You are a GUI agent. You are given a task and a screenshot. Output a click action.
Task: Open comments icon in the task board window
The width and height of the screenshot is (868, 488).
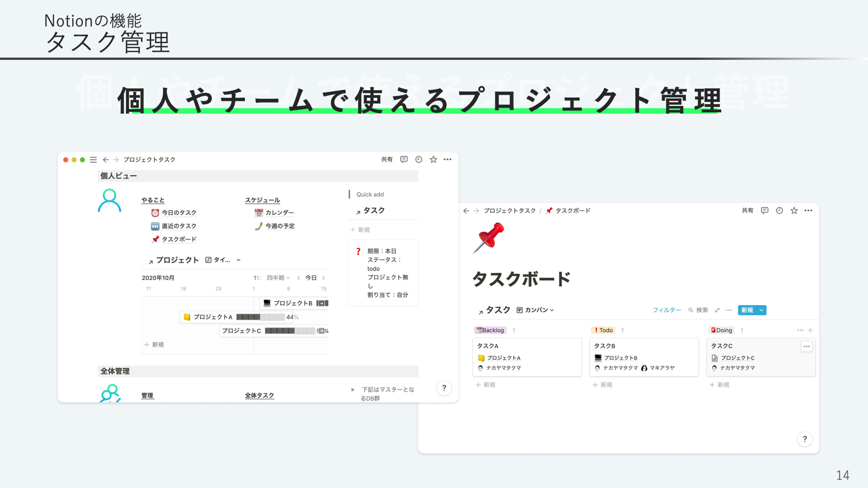tap(765, 210)
